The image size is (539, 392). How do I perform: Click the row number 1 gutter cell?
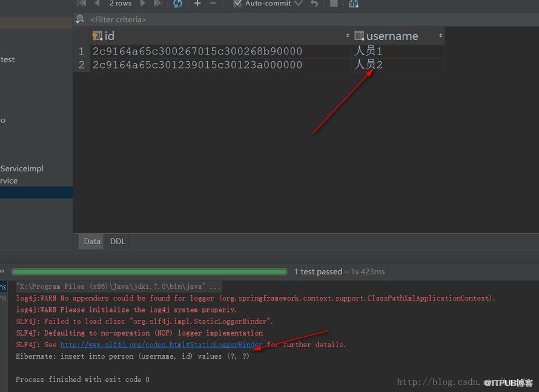[x=82, y=51]
